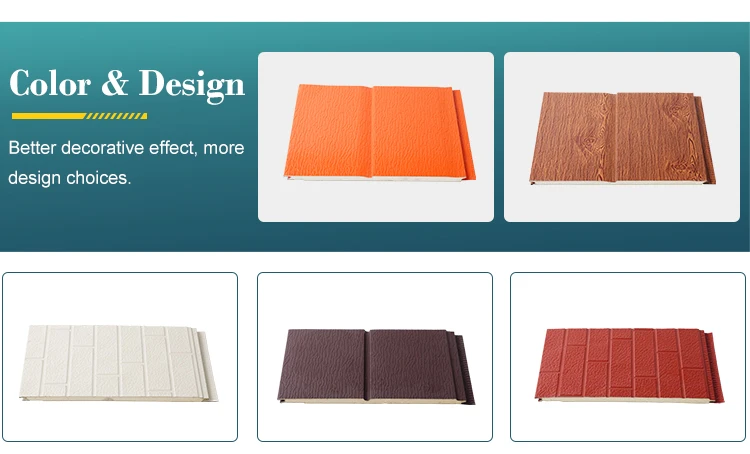Open the wood-grain panel image

click(622, 136)
